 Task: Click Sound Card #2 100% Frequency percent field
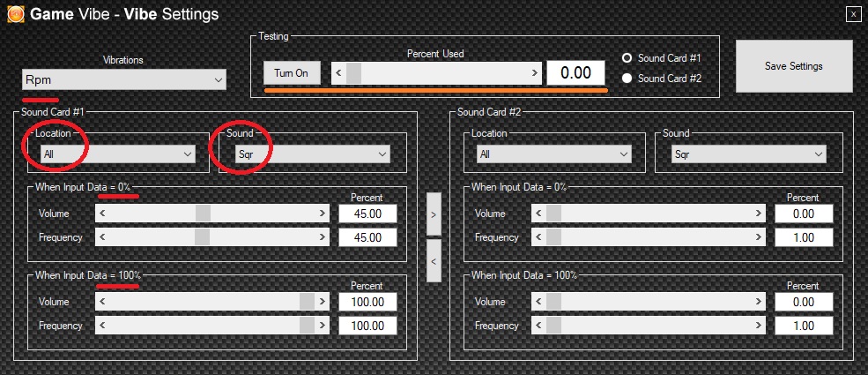pyautogui.click(x=804, y=326)
